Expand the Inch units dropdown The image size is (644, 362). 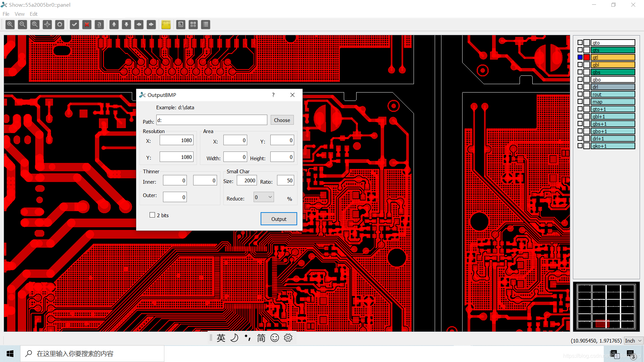(x=633, y=341)
